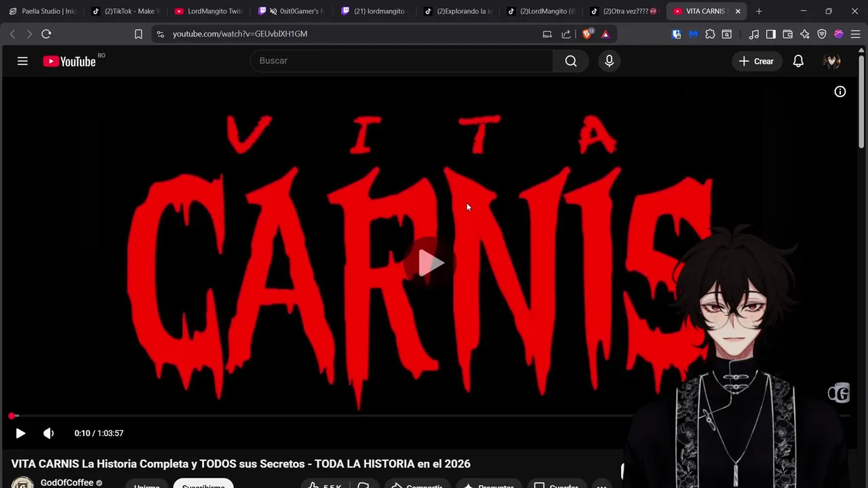Viewport: 868px width, 488px height.
Task: Click the video title VITA CARNIS La Historia Completa
Action: pos(241,464)
